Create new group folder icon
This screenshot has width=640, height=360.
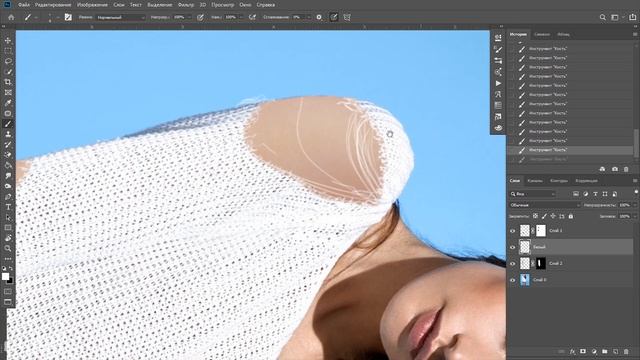click(604, 351)
